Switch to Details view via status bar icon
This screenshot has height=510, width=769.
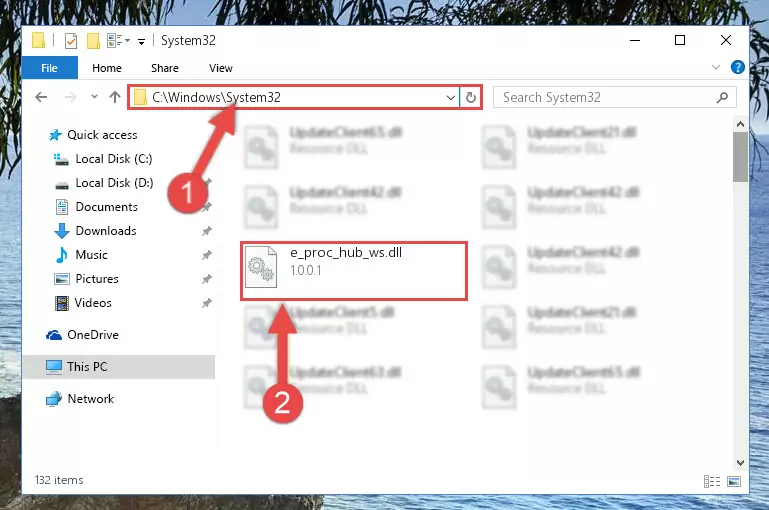pyautogui.click(x=712, y=482)
